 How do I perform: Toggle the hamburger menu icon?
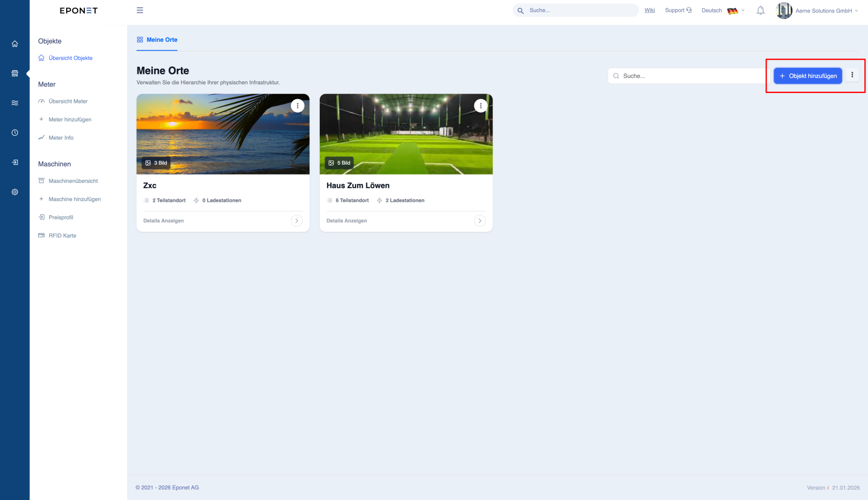(140, 10)
